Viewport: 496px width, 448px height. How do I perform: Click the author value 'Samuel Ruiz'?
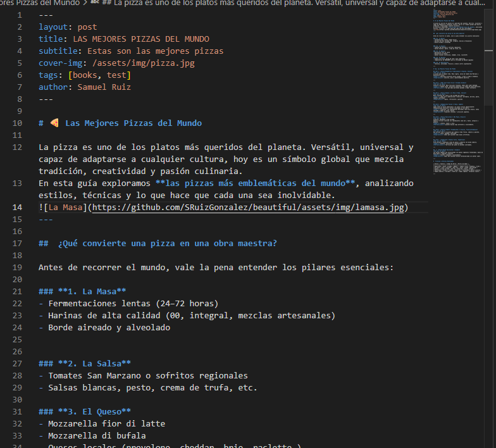(x=104, y=87)
